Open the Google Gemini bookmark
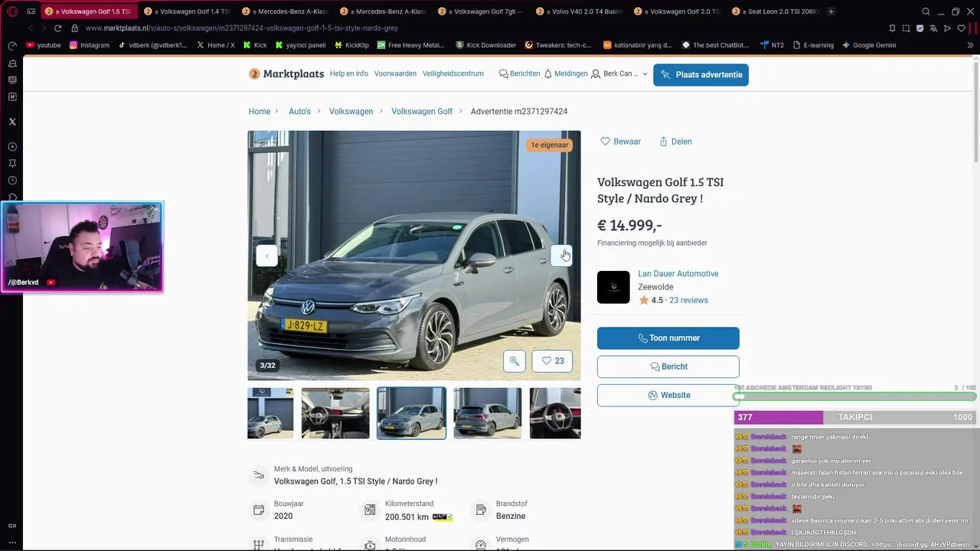 click(x=869, y=45)
